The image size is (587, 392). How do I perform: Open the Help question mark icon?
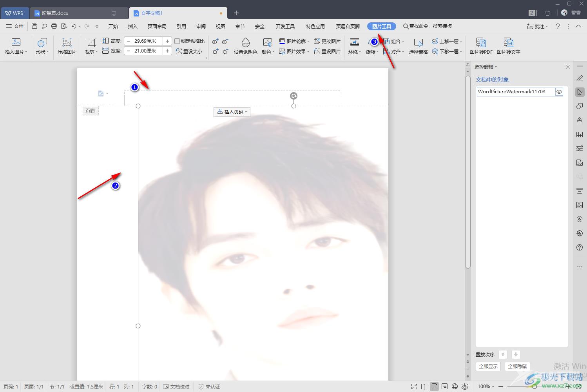558,26
